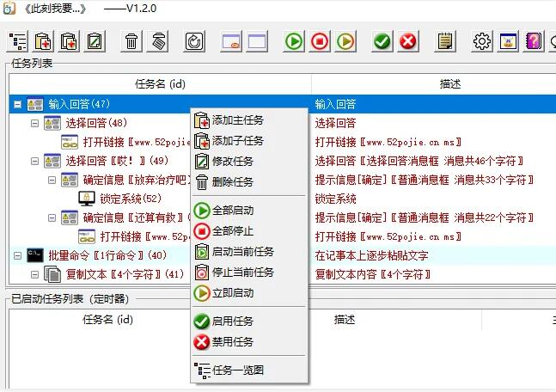
Task: Select 修改任务 in the context menu
Action: 232,162
